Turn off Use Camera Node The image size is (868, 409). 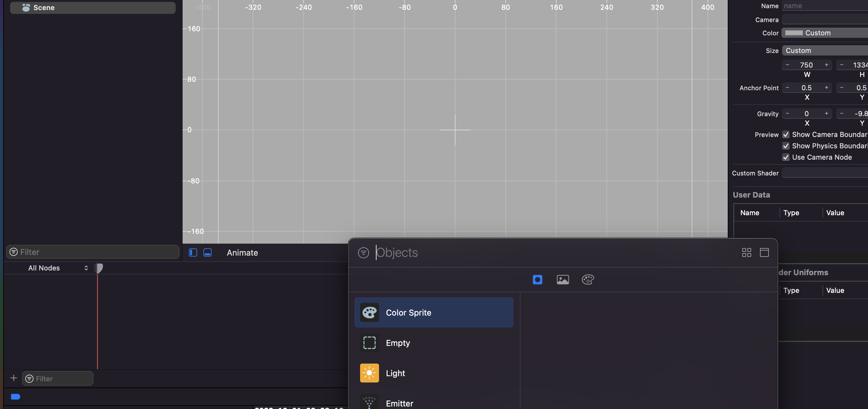tap(786, 157)
